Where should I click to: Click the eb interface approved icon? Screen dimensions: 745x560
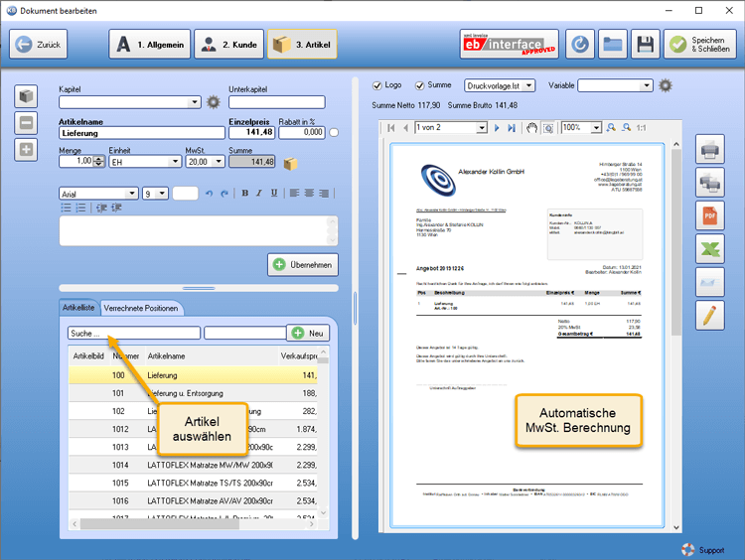point(509,44)
